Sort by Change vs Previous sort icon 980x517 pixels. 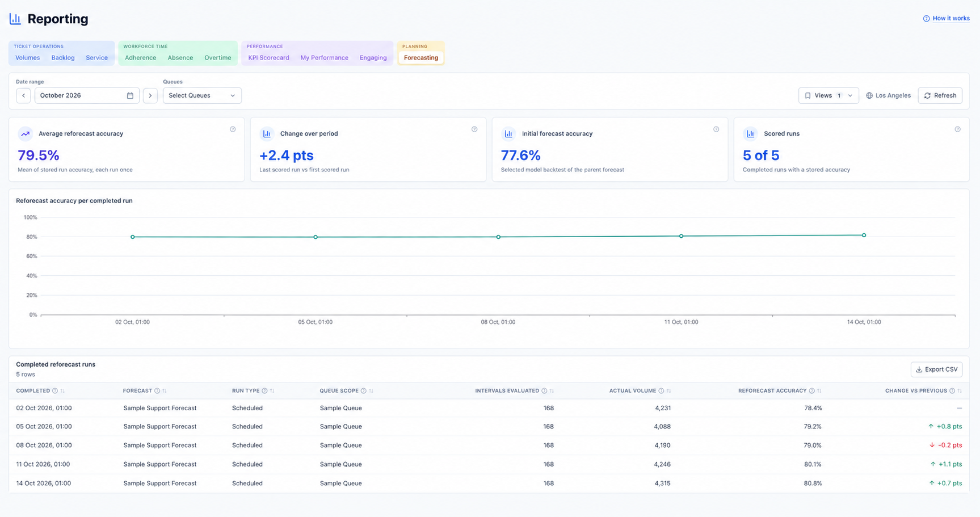point(960,391)
